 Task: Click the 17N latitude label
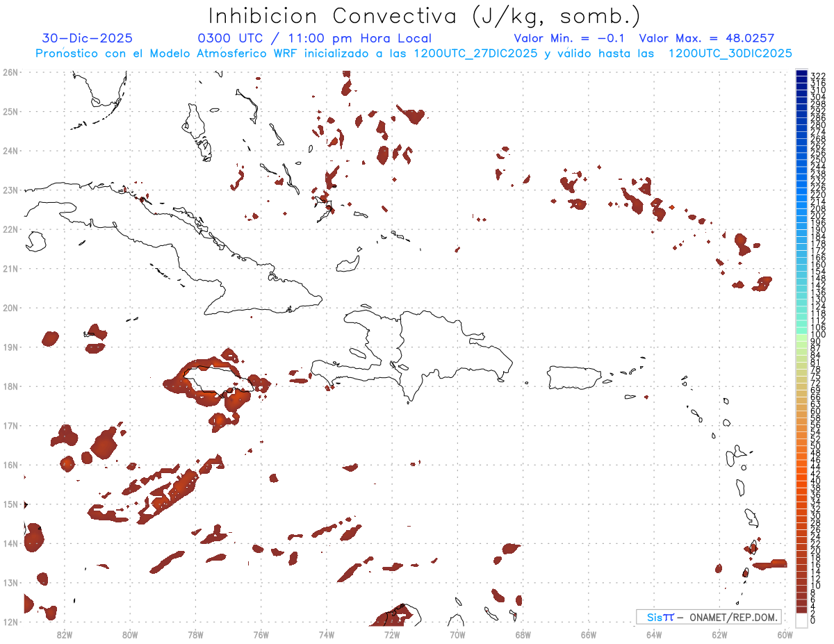[10, 425]
